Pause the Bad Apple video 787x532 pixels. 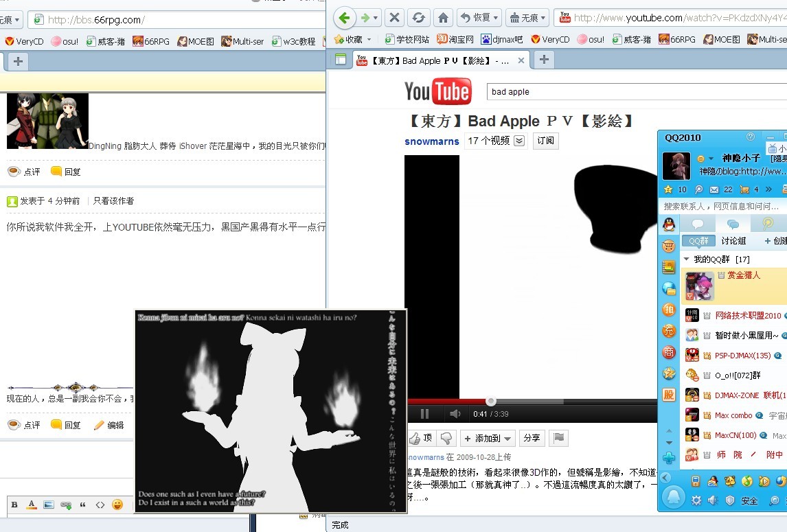click(x=424, y=413)
